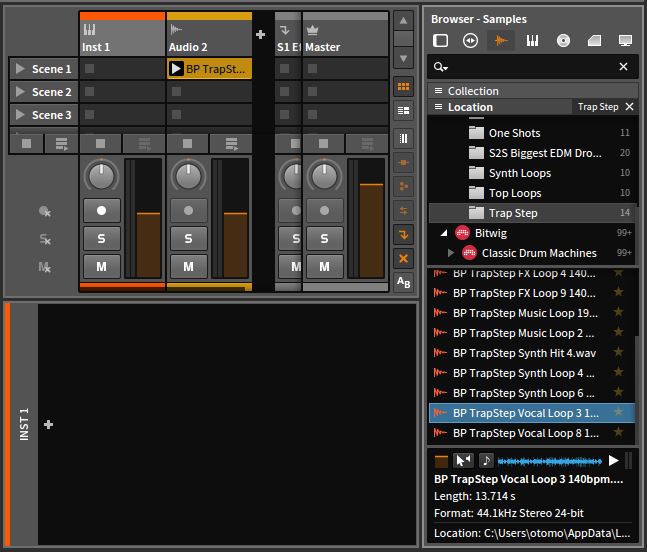
Task: Toggle preview tempo-sync note icon
Action: pos(486,460)
